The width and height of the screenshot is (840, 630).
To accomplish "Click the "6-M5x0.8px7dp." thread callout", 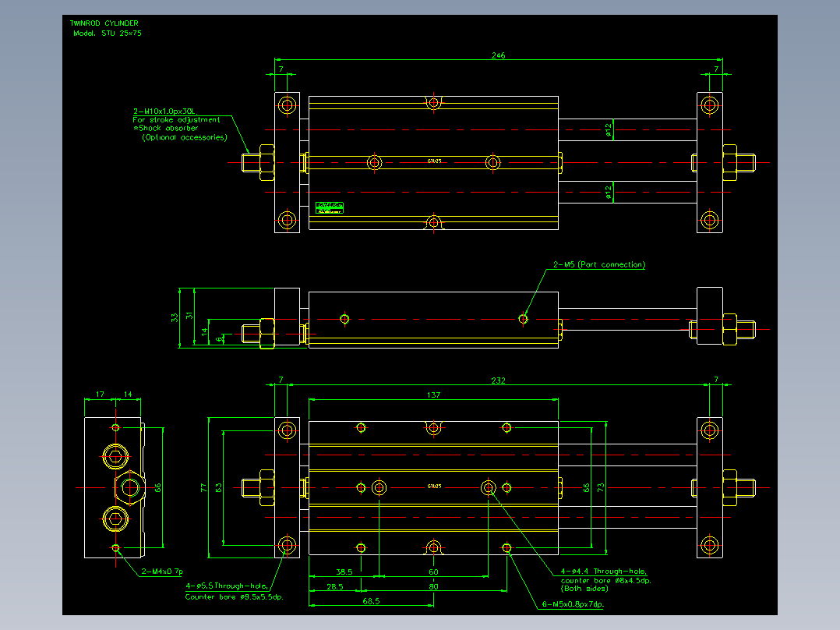I will coord(573,605).
